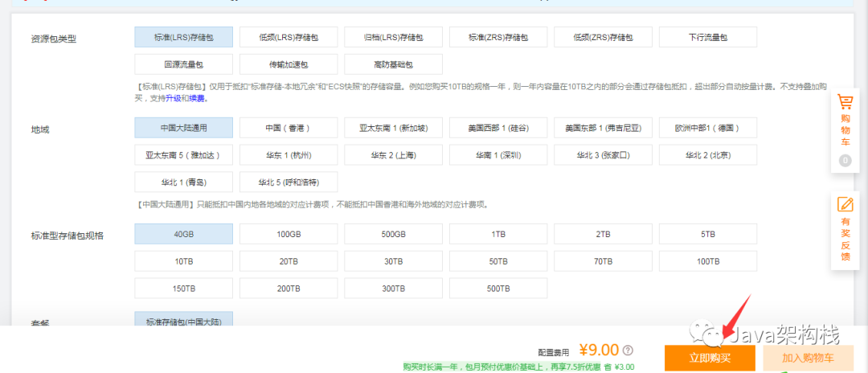Click the help question mark beside ¥9.00

pyautogui.click(x=628, y=350)
